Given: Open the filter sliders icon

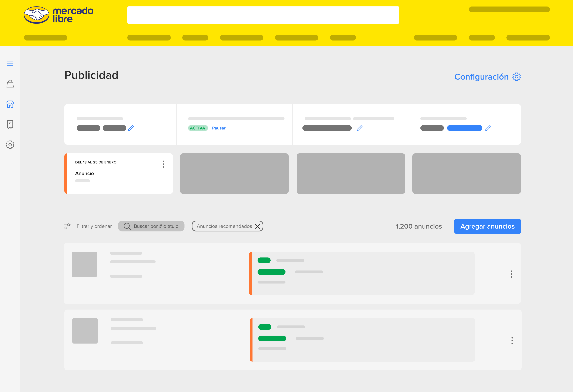Looking at the screenshot, I should tap(67, 226).
